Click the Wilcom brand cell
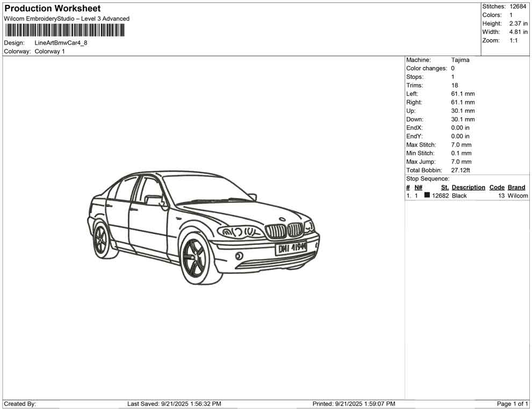The image size is (532, 409). point(517,195)
